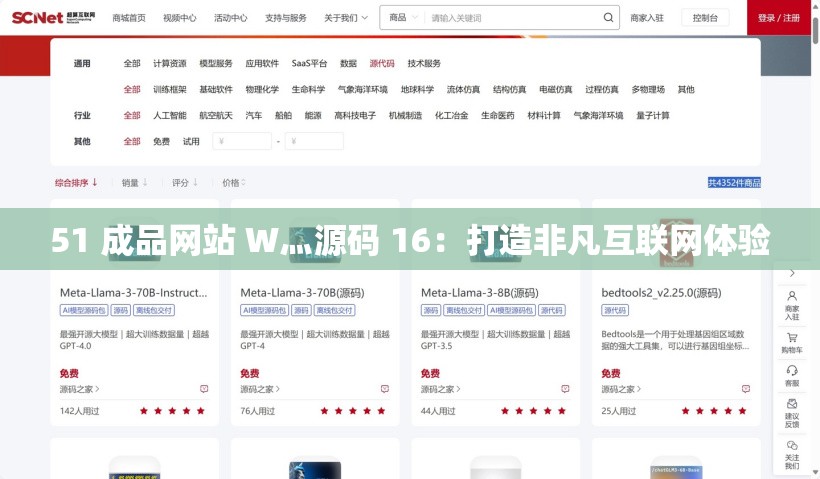Collapse sidebar with chevron arrow
The width and height of the screenshot is (820, 479).
792,273
